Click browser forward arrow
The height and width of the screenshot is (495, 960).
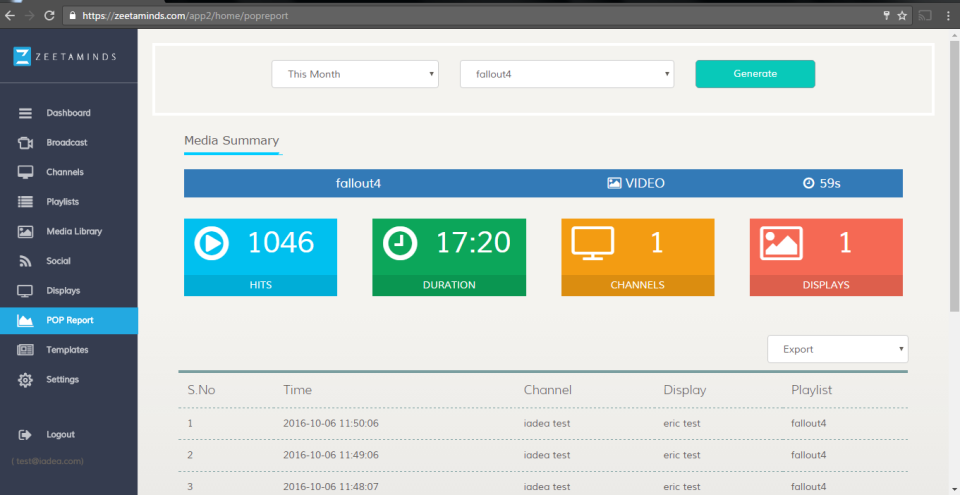pos(29,16)
